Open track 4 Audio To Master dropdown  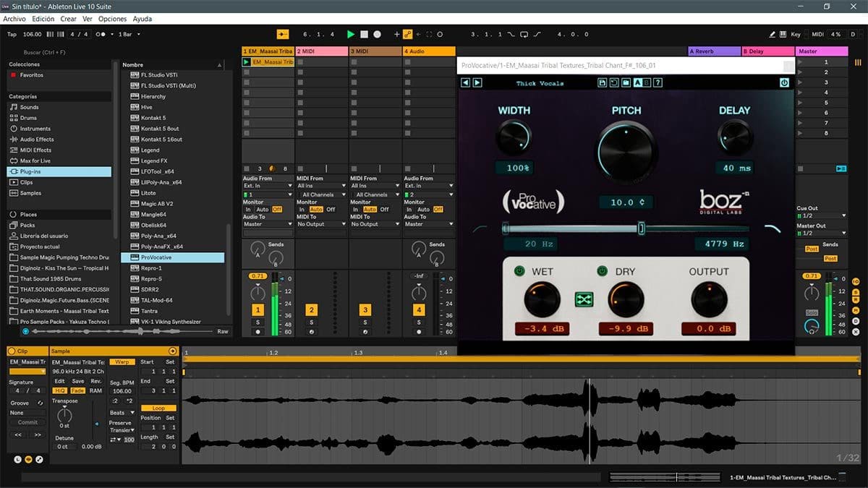pos(428,224)
